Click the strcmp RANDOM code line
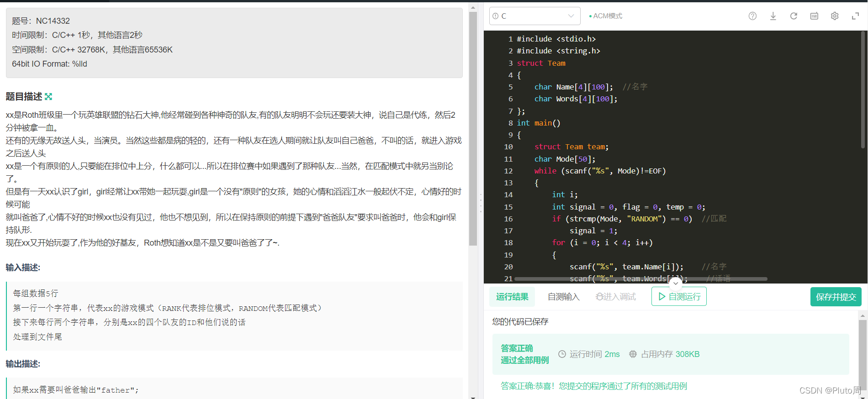This screenshot has width=868, height=399. [x=639, y=219]
